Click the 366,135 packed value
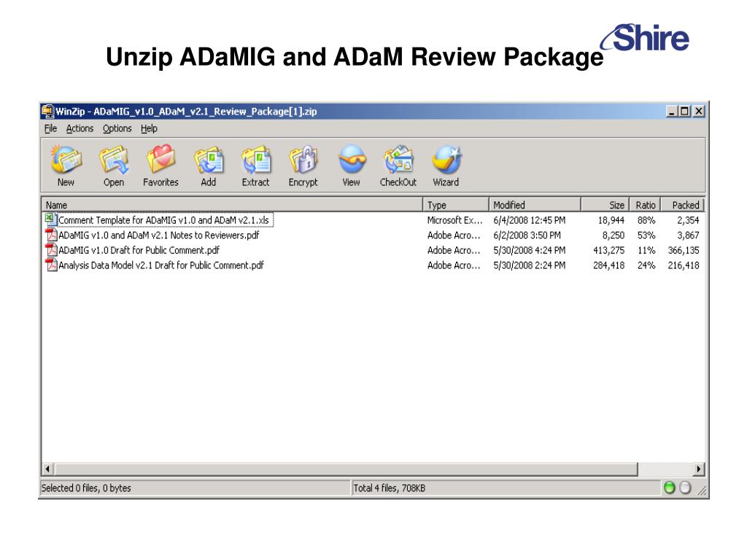The image size is (747, 560). 683,250
